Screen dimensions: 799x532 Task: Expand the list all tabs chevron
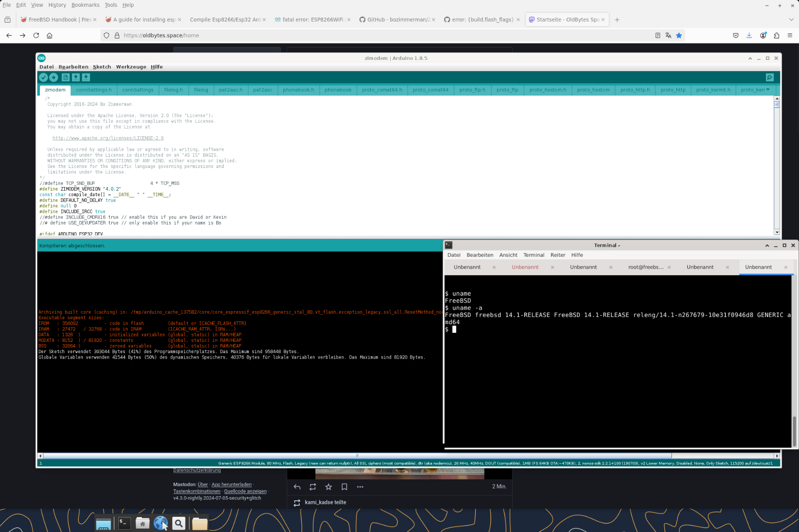[x=791, y=19]
